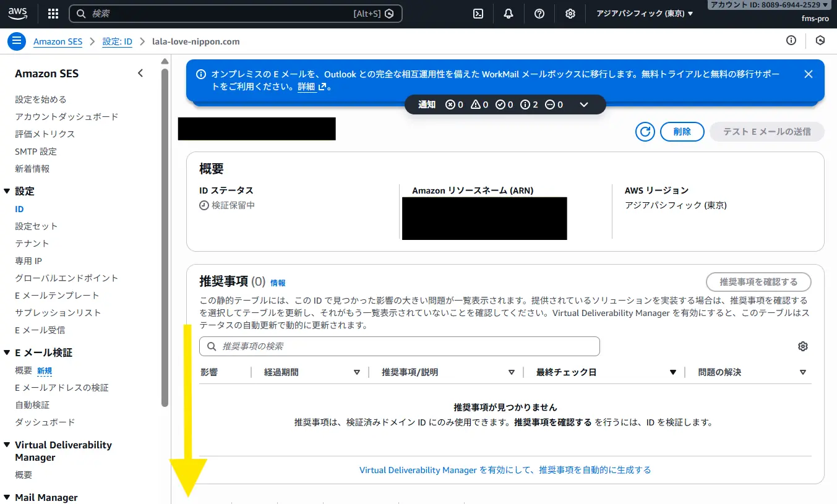Expand the notifications summary chevron
Viewport: 837px width, 504px height.
point(583,105)
